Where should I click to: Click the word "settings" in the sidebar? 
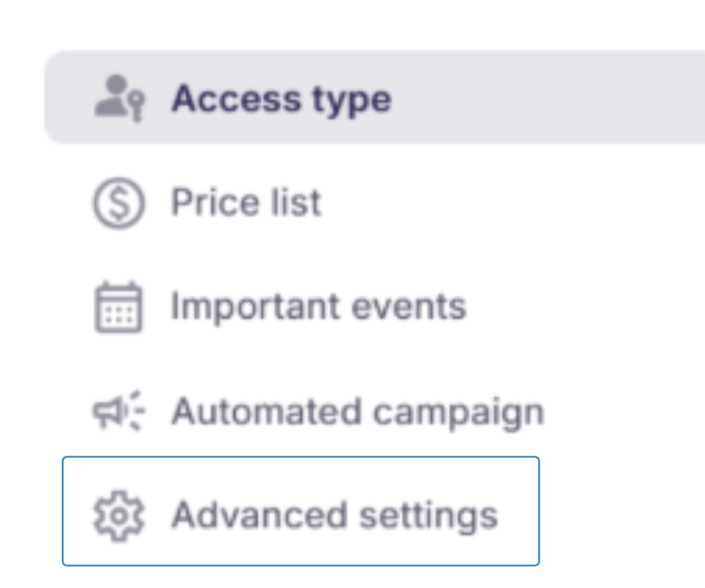[429, 516]
